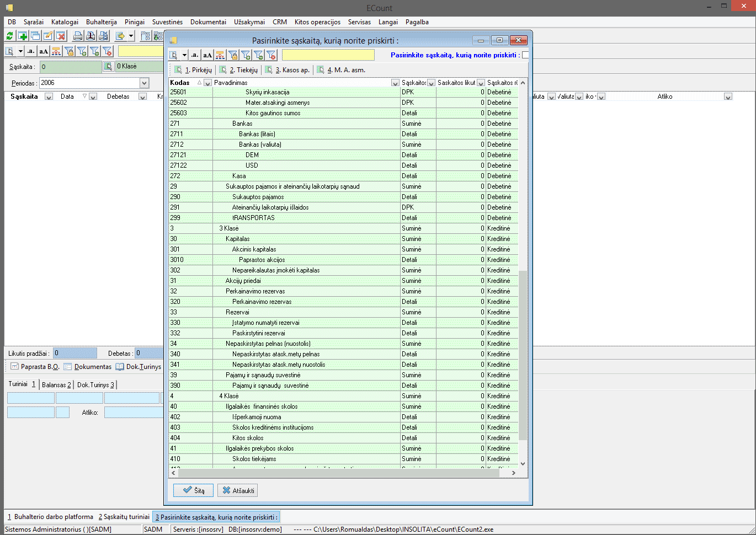Viewport: 756px width, 535px height.
Task: Click the locked filter icon in dialog toolbar
Action: 233,55
